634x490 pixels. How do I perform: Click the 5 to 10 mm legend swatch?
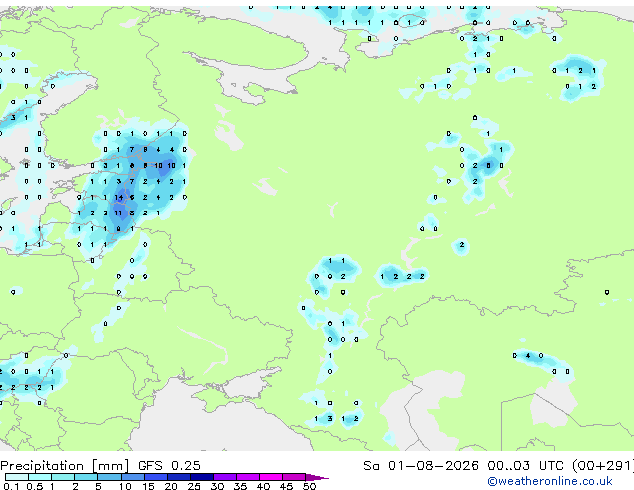click(x=110, y=477)
